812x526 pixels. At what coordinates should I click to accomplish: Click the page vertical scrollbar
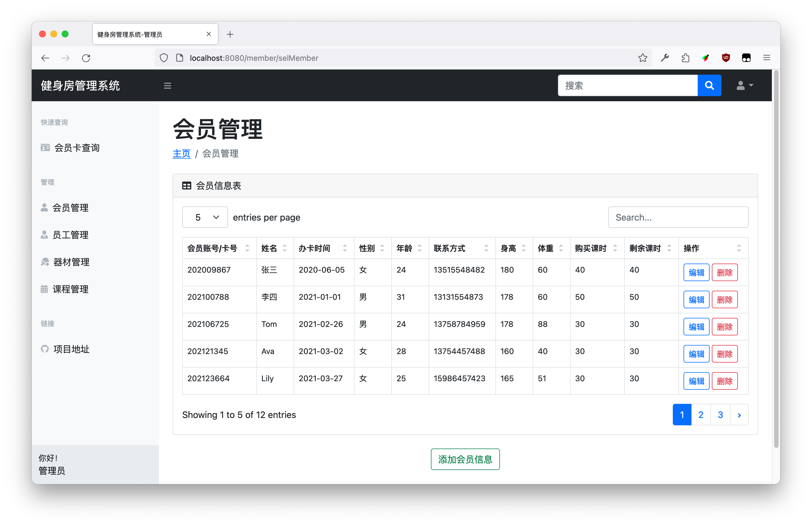click(x=776, y=259)
